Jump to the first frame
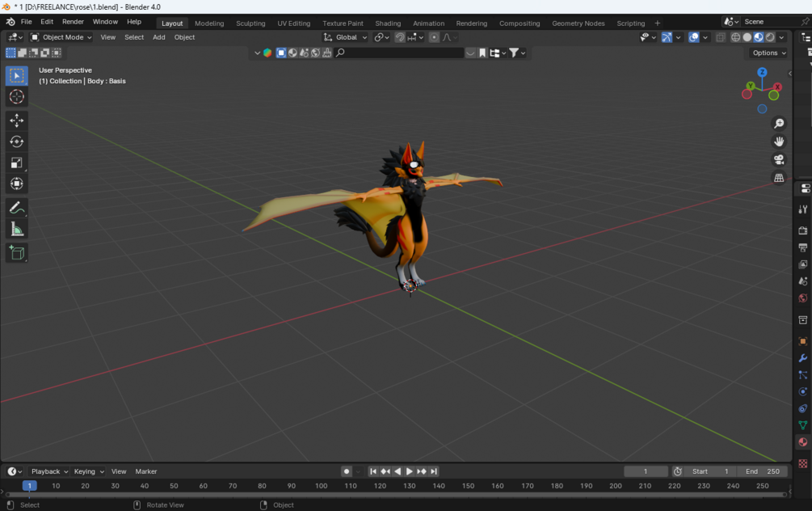The width and height of the screenshot is (812, 511). (x=372, y=471)
